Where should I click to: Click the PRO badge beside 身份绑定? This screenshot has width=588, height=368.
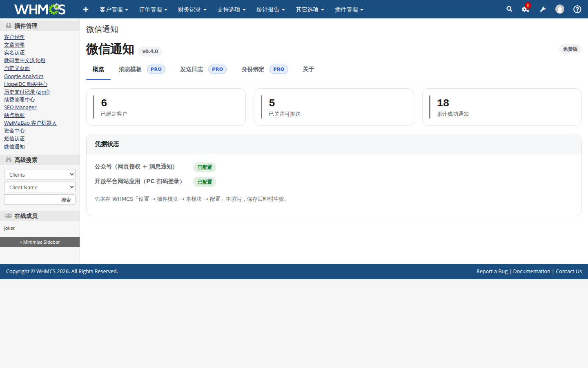pyautogui.click(x=279, y=70)
